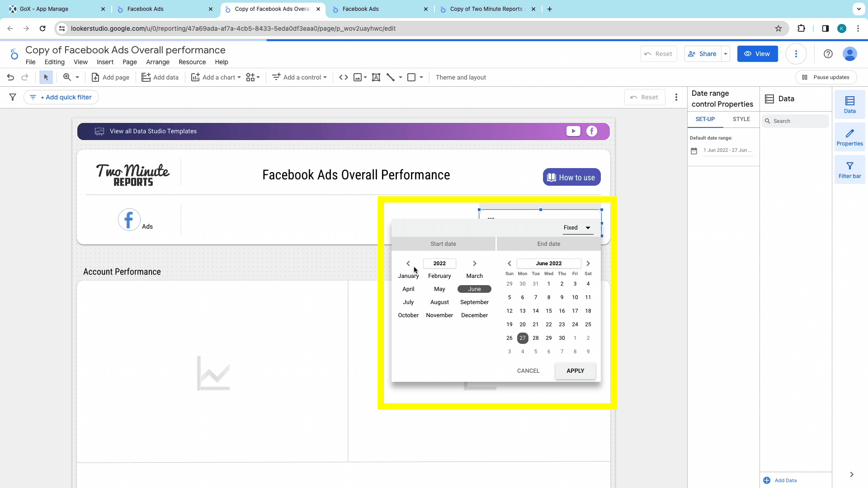This screenshot has width=868, height=488.
Task: Switch to the STYLE tab
Action: (741, 119)
